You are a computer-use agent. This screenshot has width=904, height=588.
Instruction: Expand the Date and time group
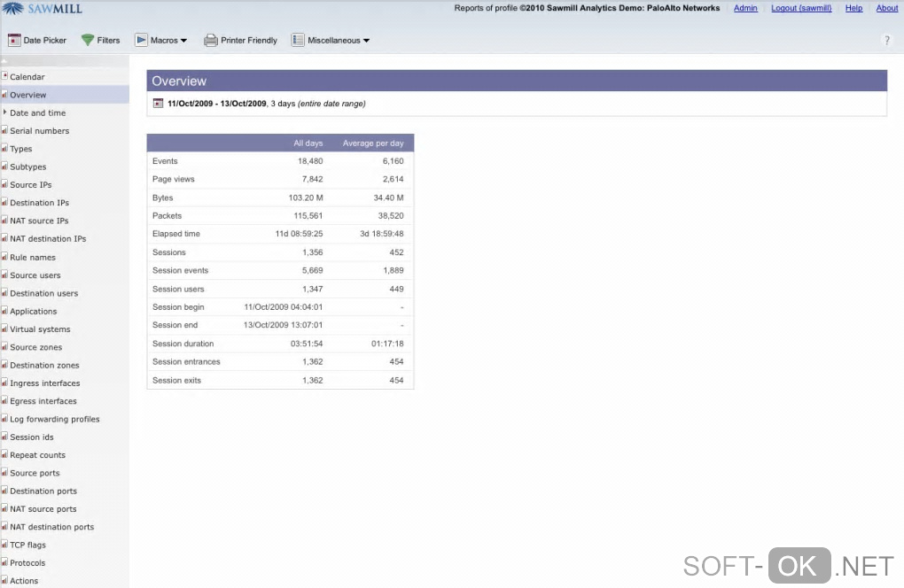click(4, 112)
